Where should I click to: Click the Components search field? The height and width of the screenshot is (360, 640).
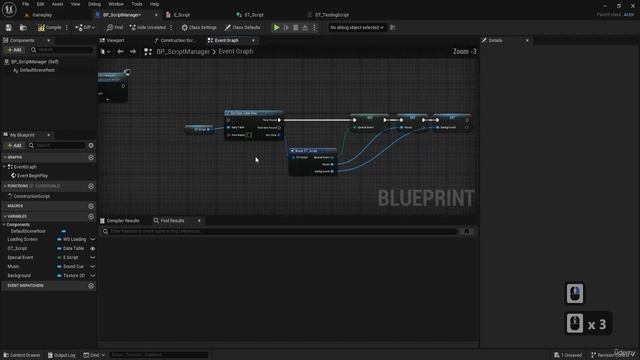[61, 50]
